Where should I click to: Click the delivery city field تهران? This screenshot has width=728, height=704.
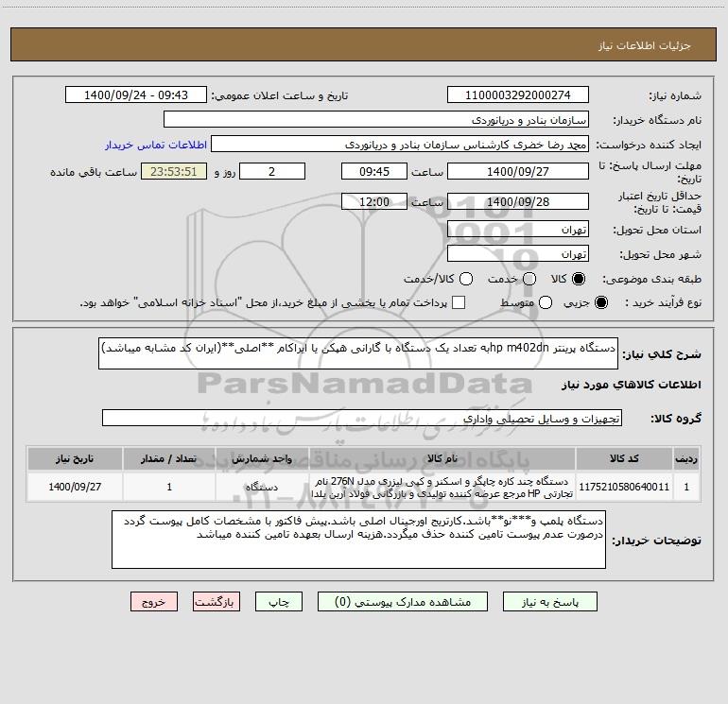tap(518, 253)
